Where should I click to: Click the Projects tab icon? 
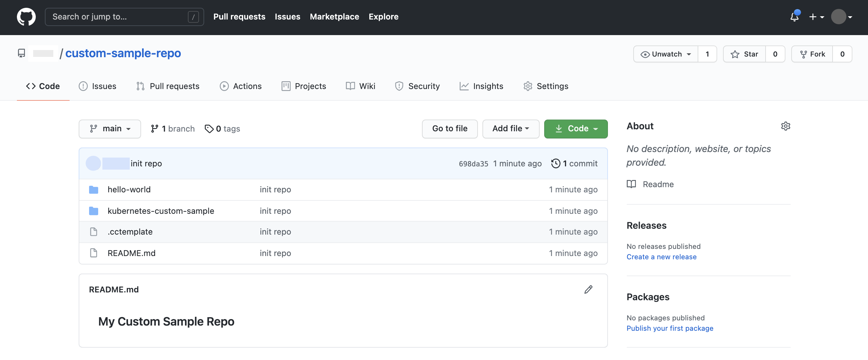(x=286, y=86)
